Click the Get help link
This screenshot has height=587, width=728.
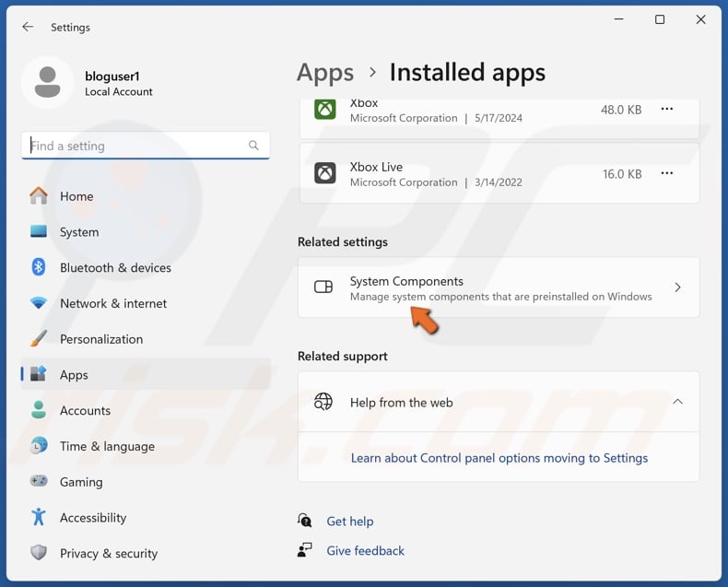point(349,522)
